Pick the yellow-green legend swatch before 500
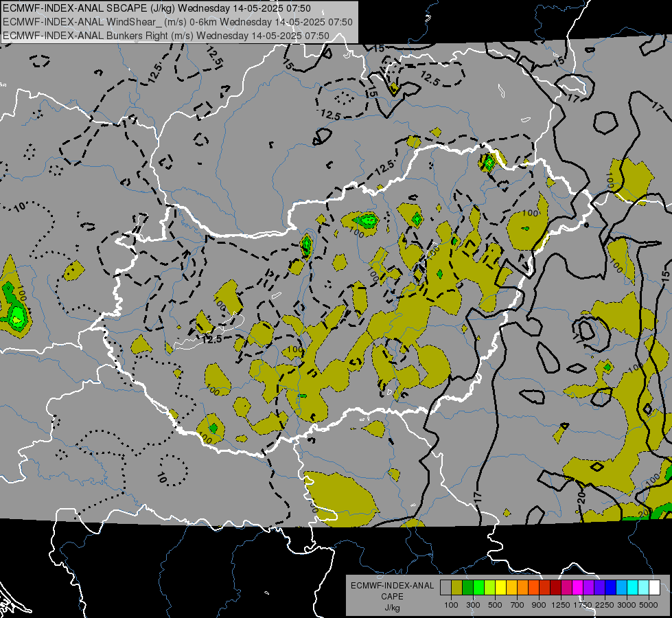The height and width of the screenshot is (618, 672). [x=490, y=588]
